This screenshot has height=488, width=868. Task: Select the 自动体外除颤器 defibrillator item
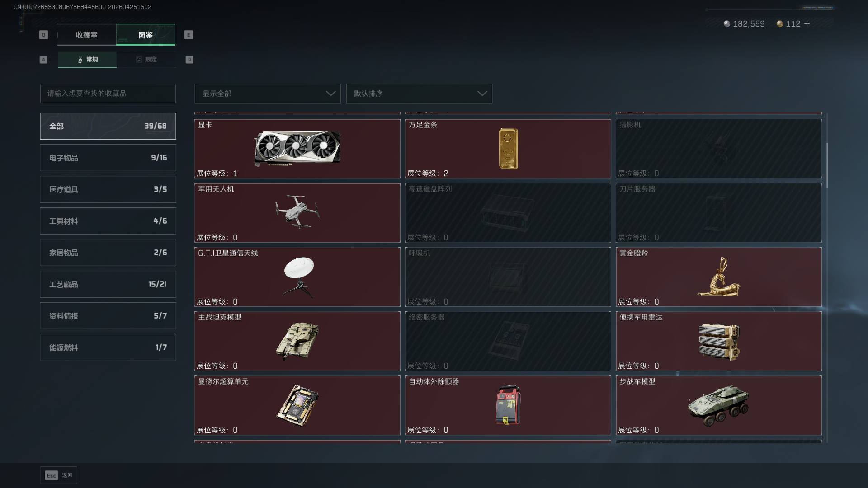(508, 405)
